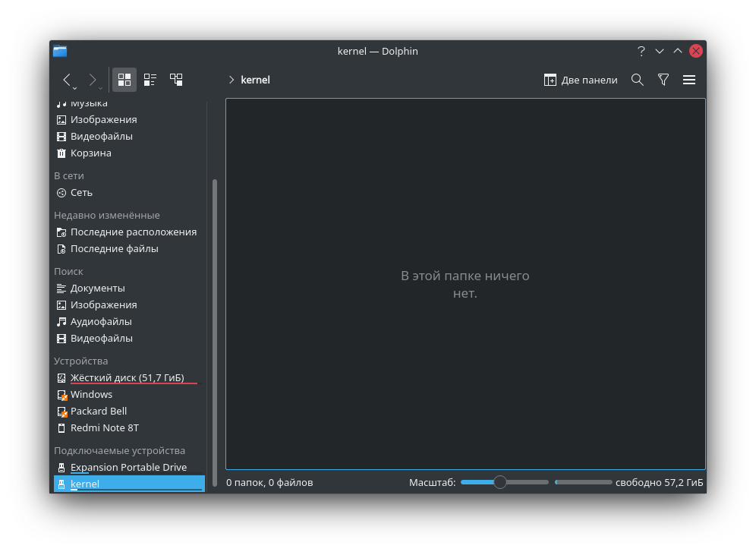Image resolution: width=756 pixels, height=552 pixels.
Task: Open Видеофайлы under Поиск section
Action: tap(129, 339)
